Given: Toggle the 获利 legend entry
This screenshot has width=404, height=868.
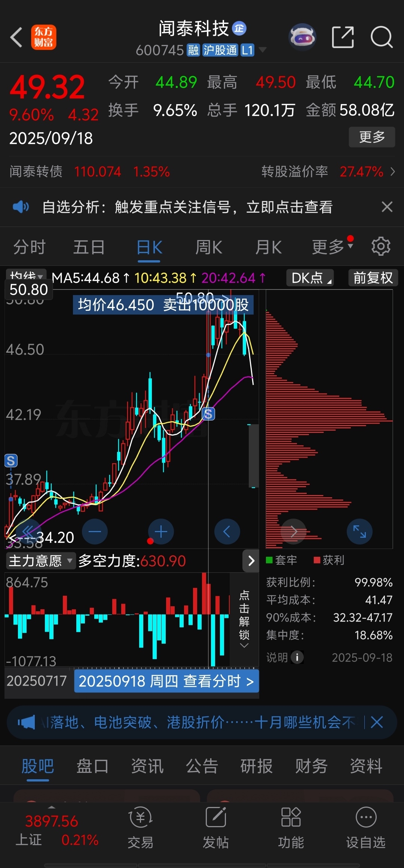Looking at the screenshot, I should [329, 560].
